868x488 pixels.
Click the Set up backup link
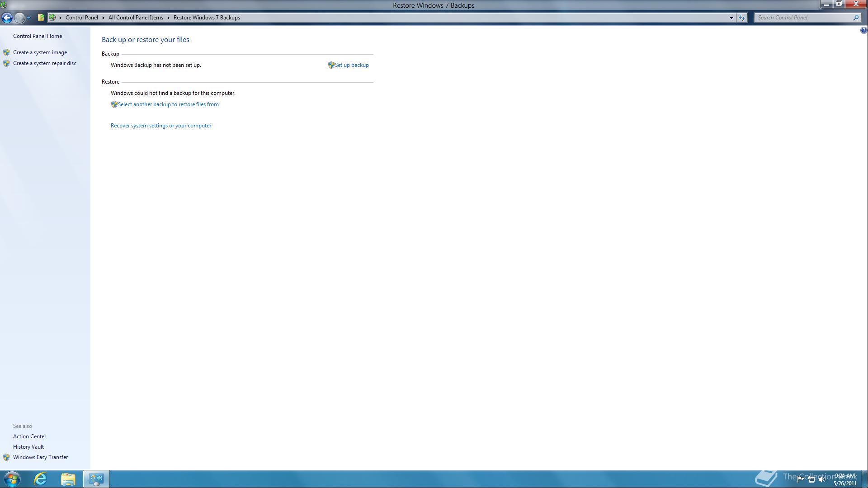click(352, 65)
